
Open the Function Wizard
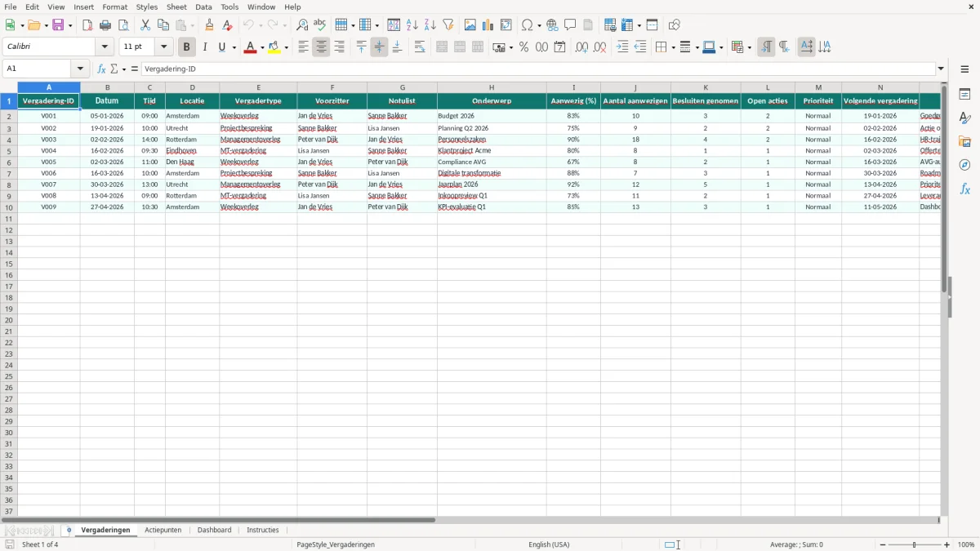click(x=101, y=69)
